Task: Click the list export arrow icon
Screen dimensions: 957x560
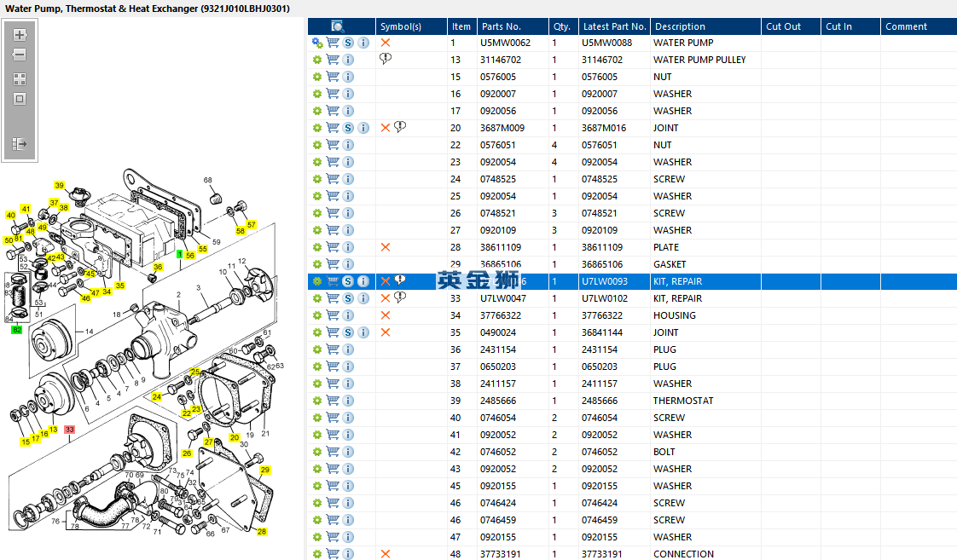Action: (x=20, y=144)
